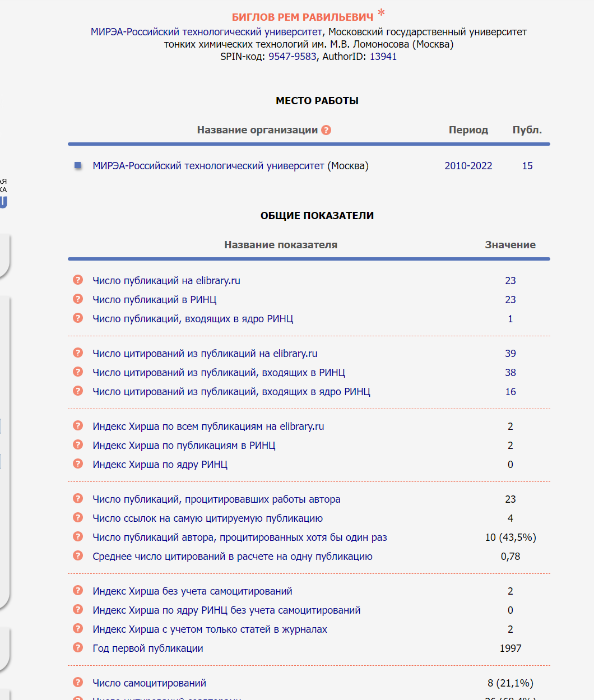Open help for 'Индекс Хирша без учета самоцитирований'

click(x=78, y=591)
